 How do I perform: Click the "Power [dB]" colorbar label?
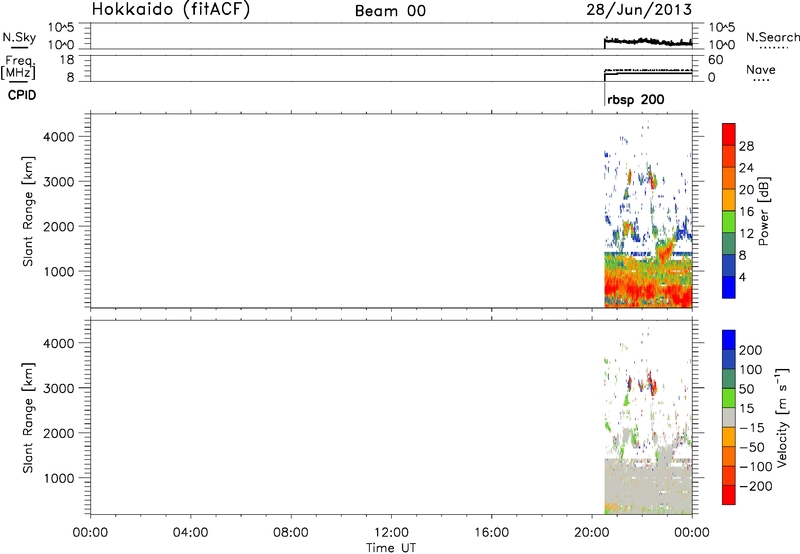click(763, 211)
